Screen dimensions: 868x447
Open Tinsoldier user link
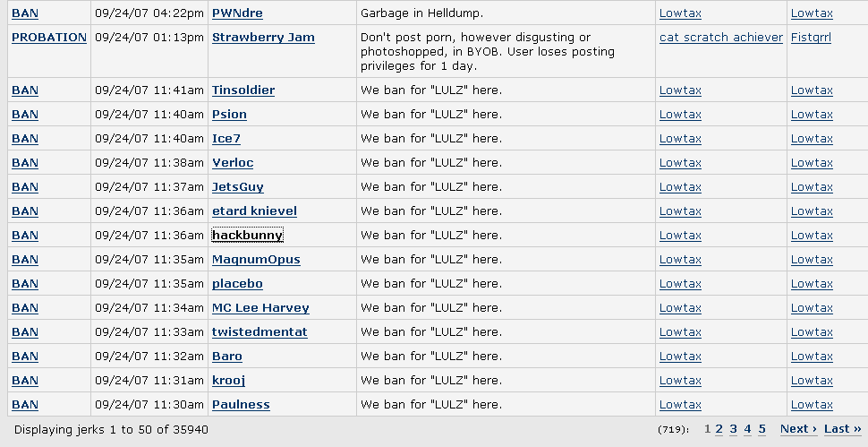tap(243, 90)
